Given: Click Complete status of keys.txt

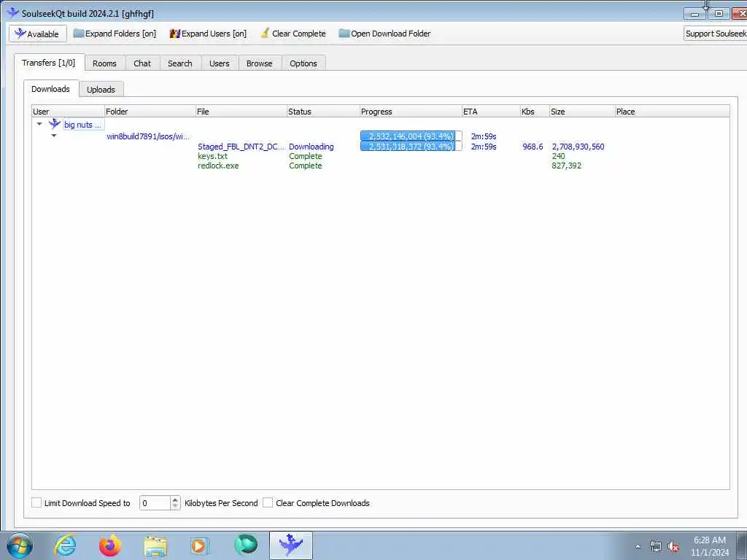Looking at the screenshot, I should click(x=306, y=156).
